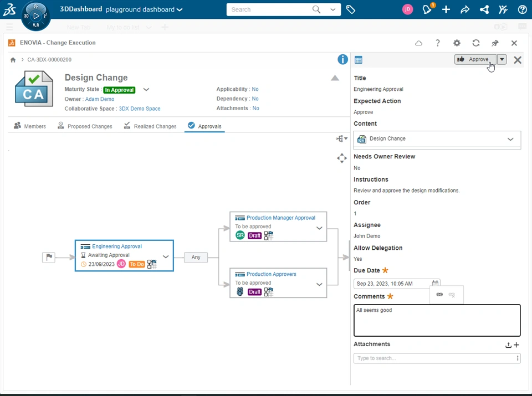Click the magnifier search icon
Screen dimensions: 532x396
[316, 9]
